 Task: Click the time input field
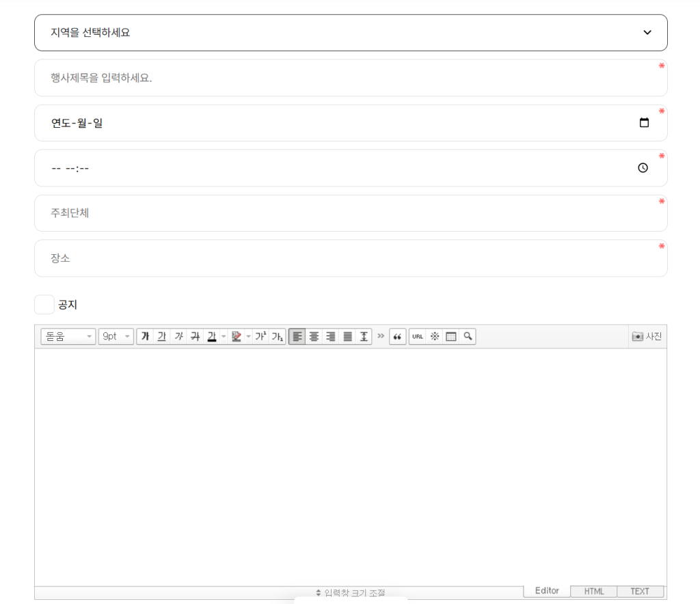click(x=351, y=168)
